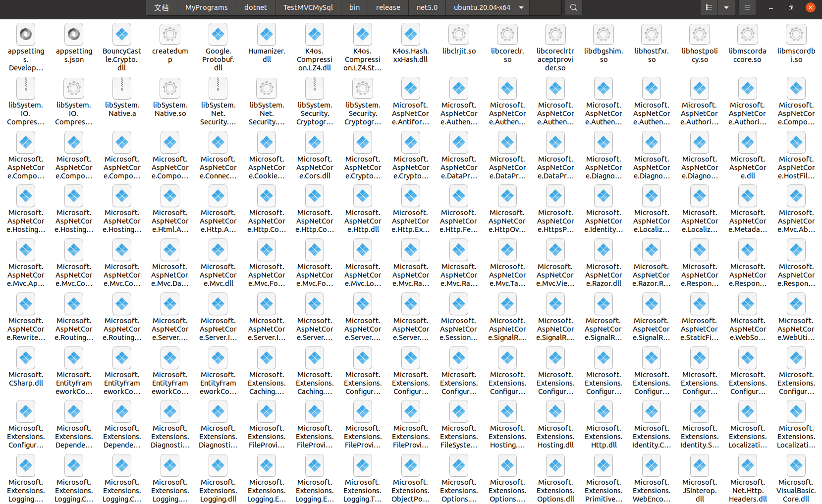Go to the dotnet path segment

click(x=255, y=7)
